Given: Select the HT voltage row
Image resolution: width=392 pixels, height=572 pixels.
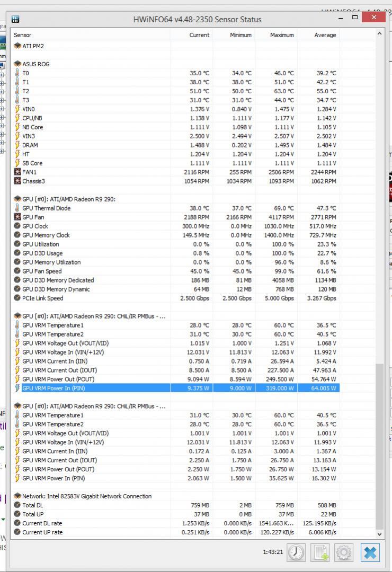Looking at the screenshot, I should (x=175, y=154).
